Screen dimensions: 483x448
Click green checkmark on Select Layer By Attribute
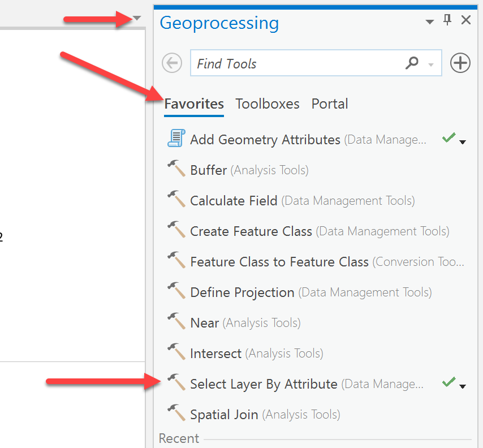pos(448,383)
